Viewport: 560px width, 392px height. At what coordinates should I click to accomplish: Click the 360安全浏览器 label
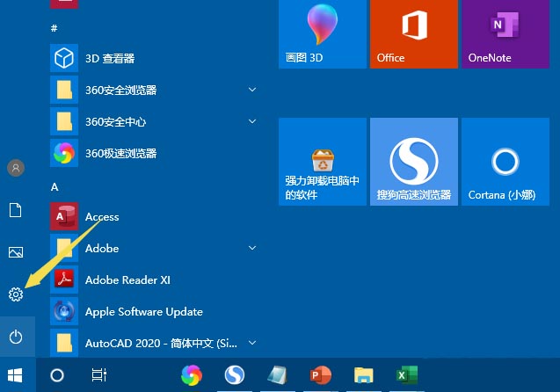121,90
